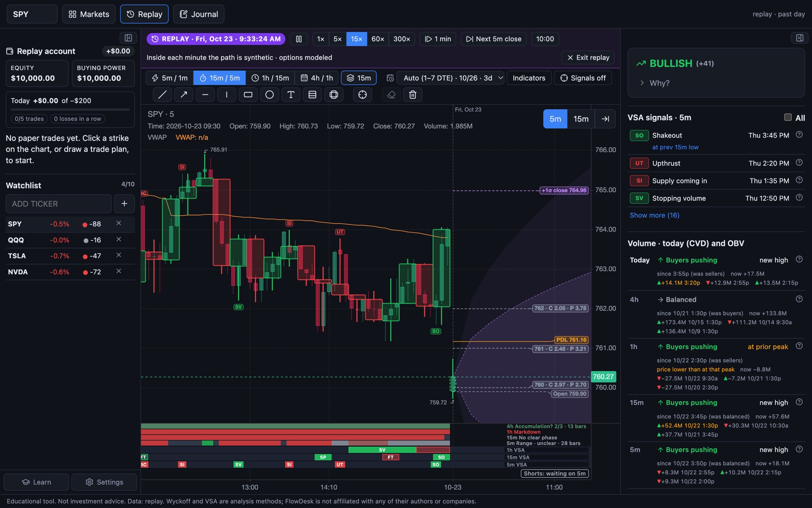The image size is (812, 508).
Task: Delete all drawings with trash icon
Action: (412, 95)
